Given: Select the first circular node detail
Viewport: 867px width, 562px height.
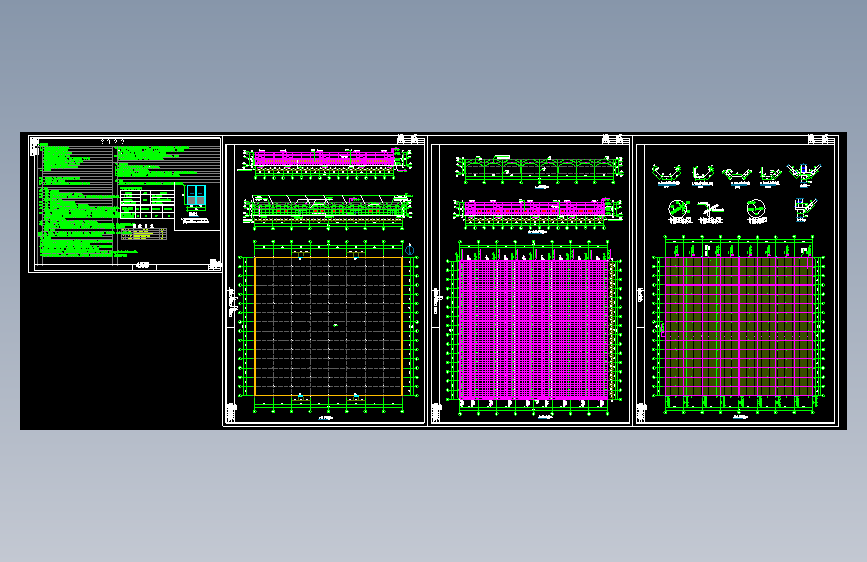Looking at the screenshot, I should pos(678,211).
